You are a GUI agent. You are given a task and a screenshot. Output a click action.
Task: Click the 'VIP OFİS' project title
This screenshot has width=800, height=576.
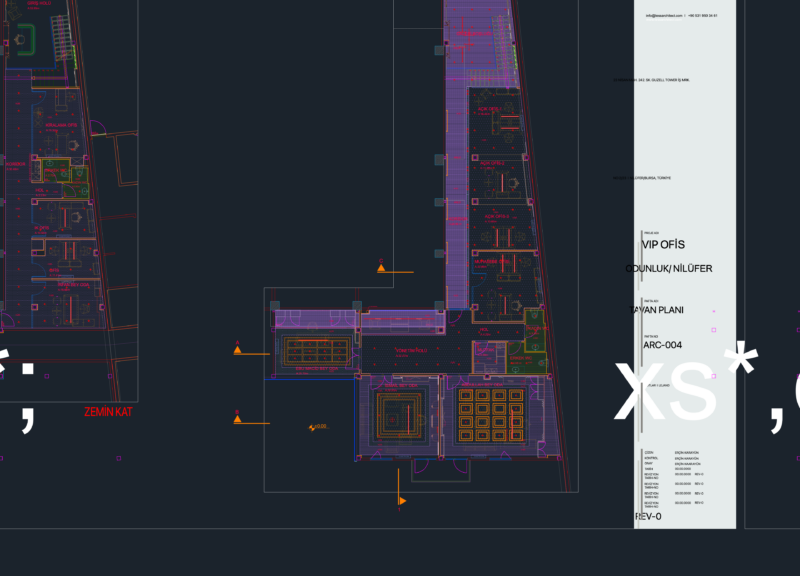(663, 244)
